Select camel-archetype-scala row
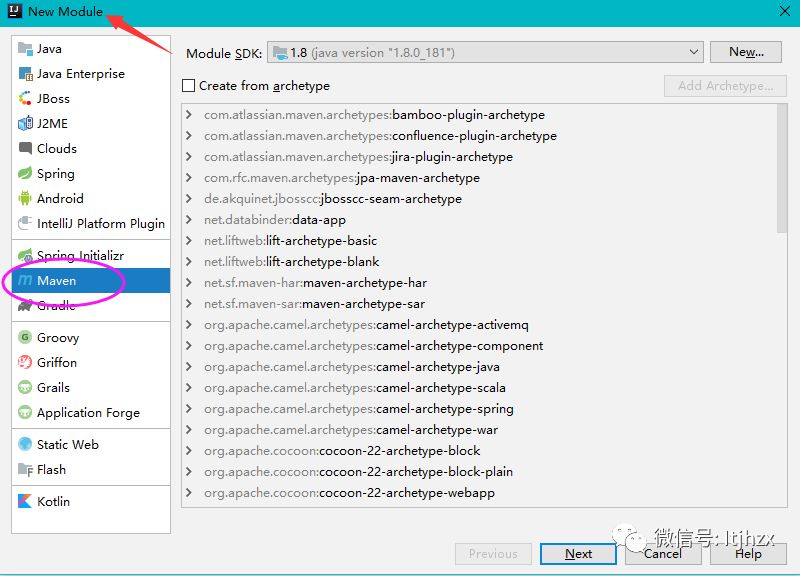This screenshot has width=800, height=576. 484,388
